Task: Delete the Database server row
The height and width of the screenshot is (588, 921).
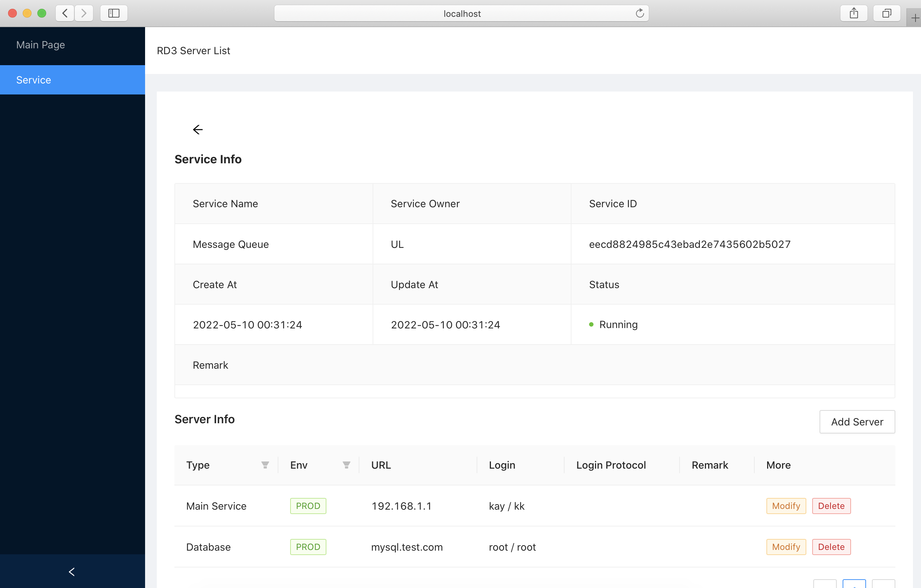Action: coord(831,547)
